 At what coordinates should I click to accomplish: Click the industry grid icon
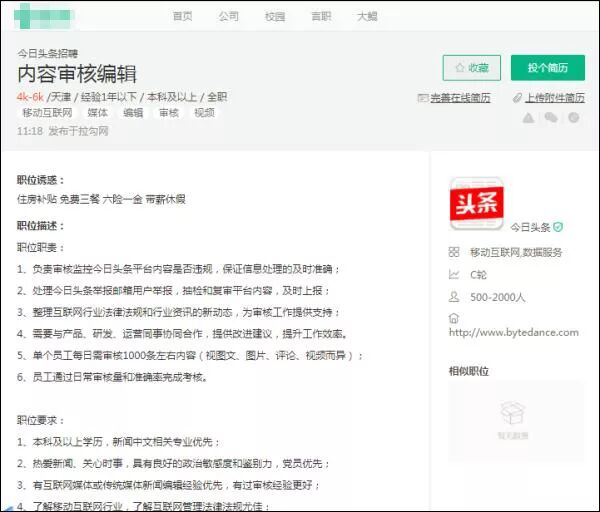point(454,252)
